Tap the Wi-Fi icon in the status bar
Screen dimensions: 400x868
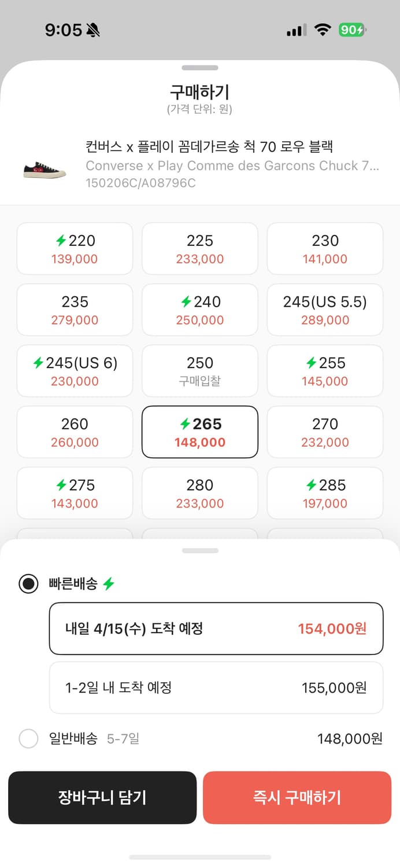click(x=323, y=30)
